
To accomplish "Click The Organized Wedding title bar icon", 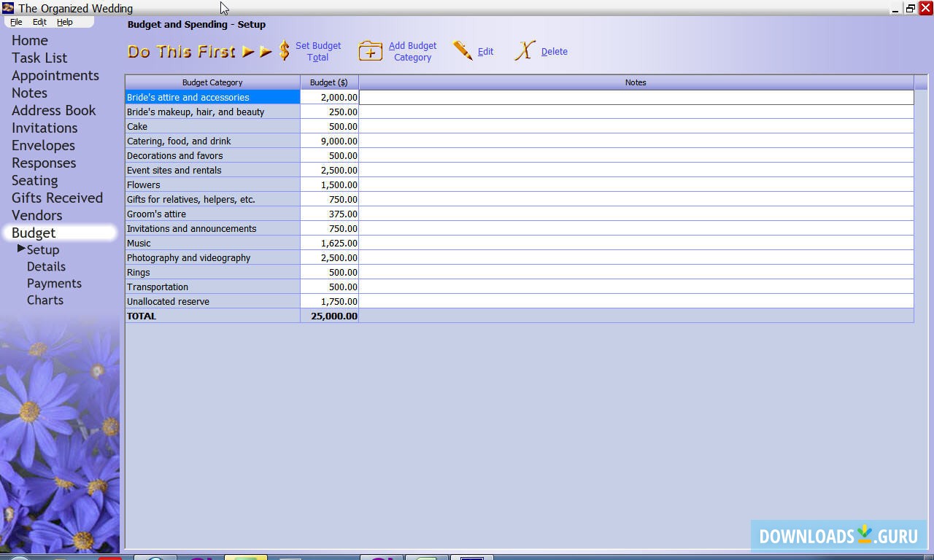I will point(8,8).
